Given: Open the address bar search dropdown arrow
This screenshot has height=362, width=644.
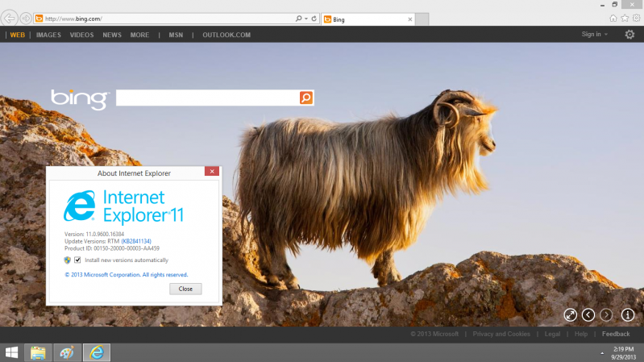Looking at the screenshot, I should tap(306, 18).
